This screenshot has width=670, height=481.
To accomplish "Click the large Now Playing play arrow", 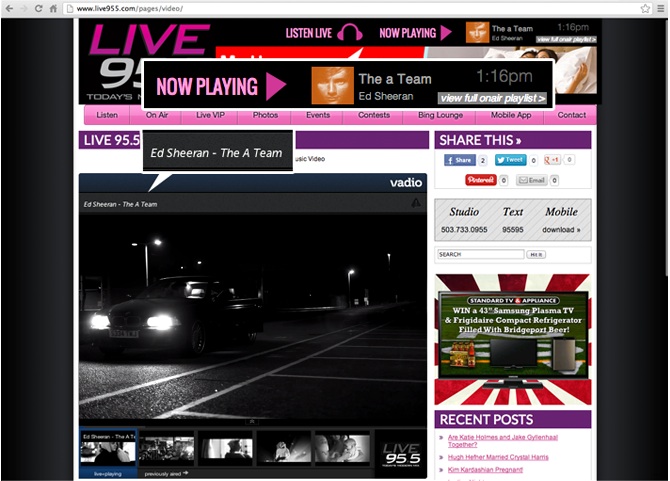I will (x=276, y=86).
